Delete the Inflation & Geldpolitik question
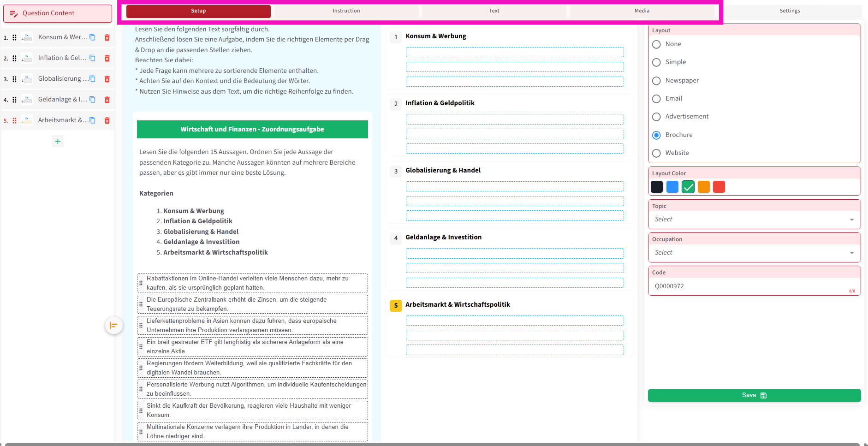868x446 pixels. (x=107, y=58)
